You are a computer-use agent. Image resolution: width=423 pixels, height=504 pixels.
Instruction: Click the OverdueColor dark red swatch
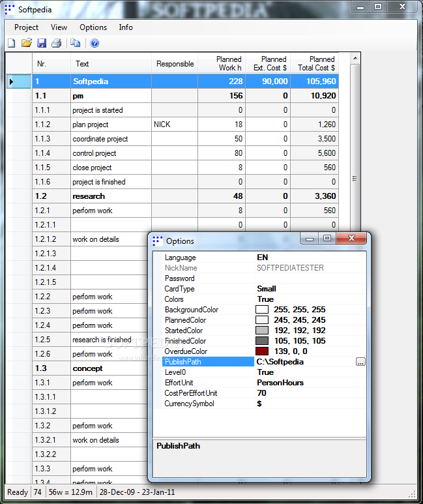[x=262, y=351]
